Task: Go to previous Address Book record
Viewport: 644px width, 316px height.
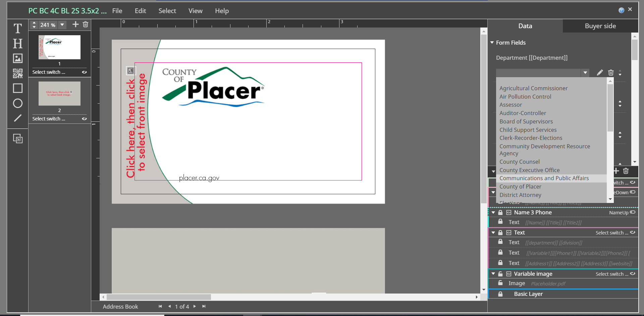Action: point(169,306)
